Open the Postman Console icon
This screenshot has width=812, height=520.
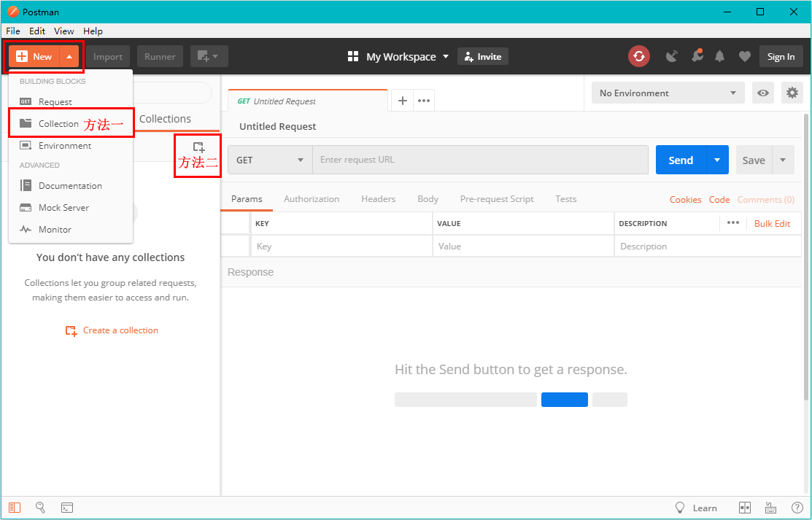coord(67,508)
